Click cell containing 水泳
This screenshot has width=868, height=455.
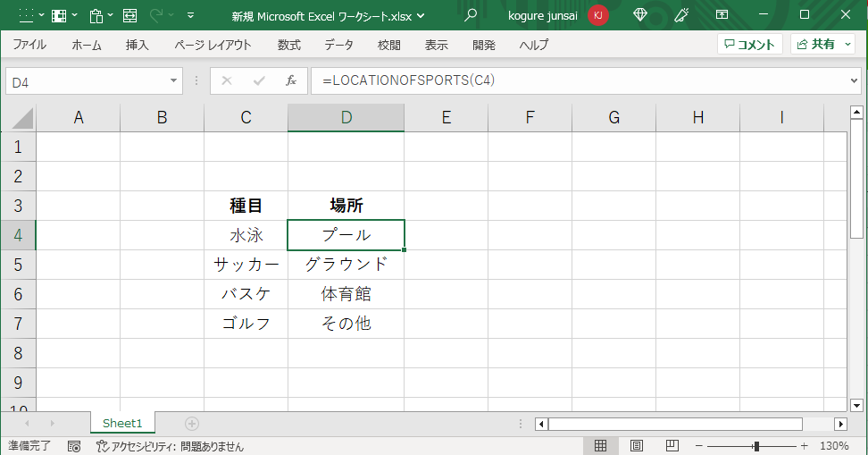click(x=246, y=235)
